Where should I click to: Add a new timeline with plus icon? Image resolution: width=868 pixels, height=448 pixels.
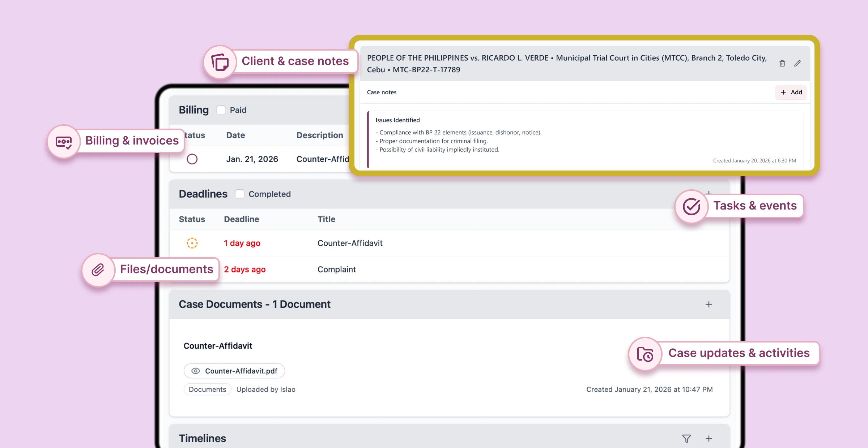tap(709, 439)
